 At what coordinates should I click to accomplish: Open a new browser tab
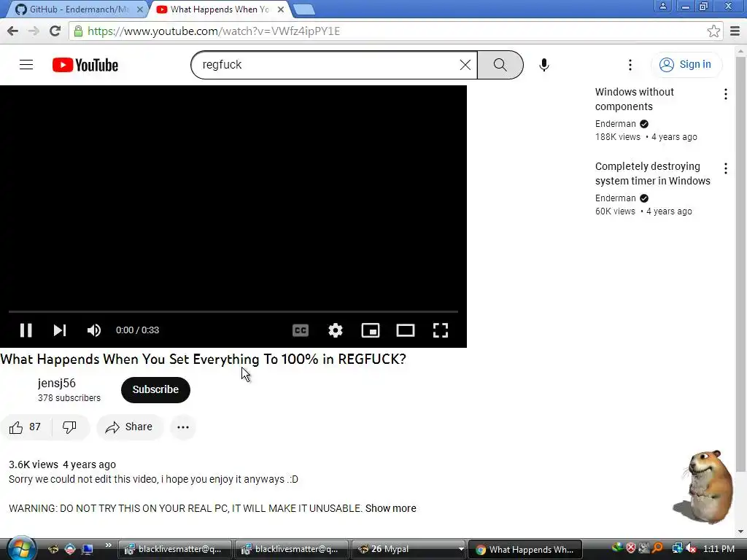click(x=304, y=9)
